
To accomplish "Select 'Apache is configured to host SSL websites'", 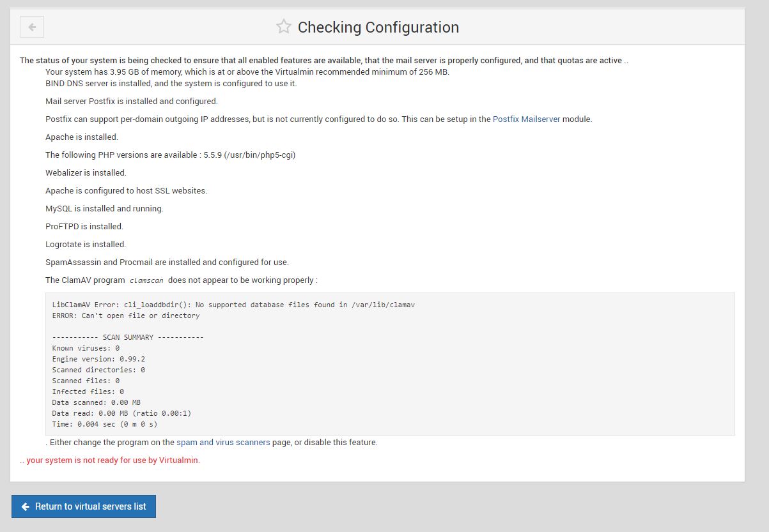I will pyautogui.click(x=126, y=191).
